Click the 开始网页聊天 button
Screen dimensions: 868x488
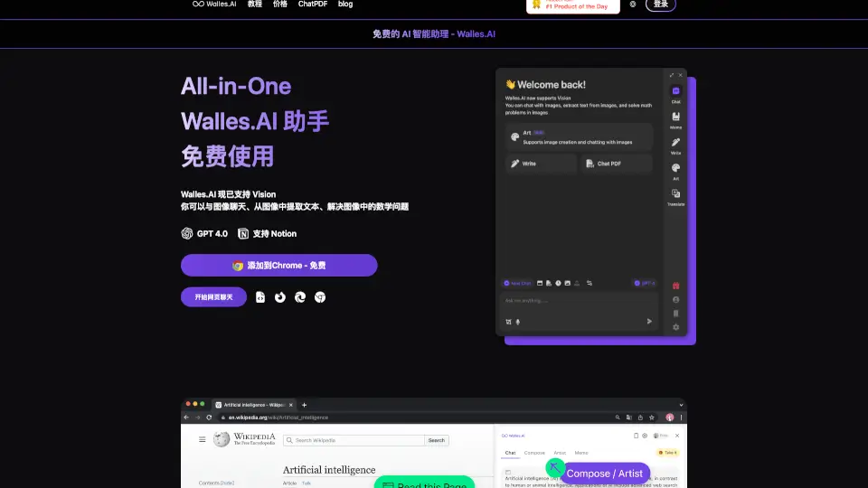pos(213,297)
